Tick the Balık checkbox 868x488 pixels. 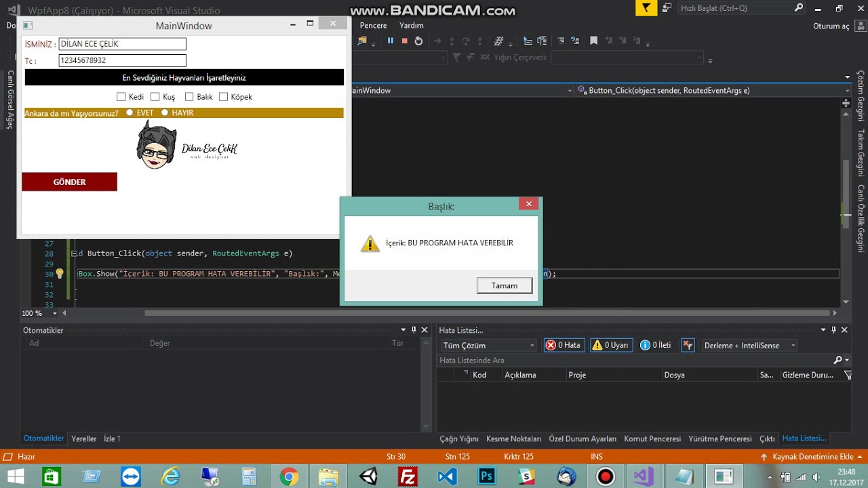pos(189,97)
